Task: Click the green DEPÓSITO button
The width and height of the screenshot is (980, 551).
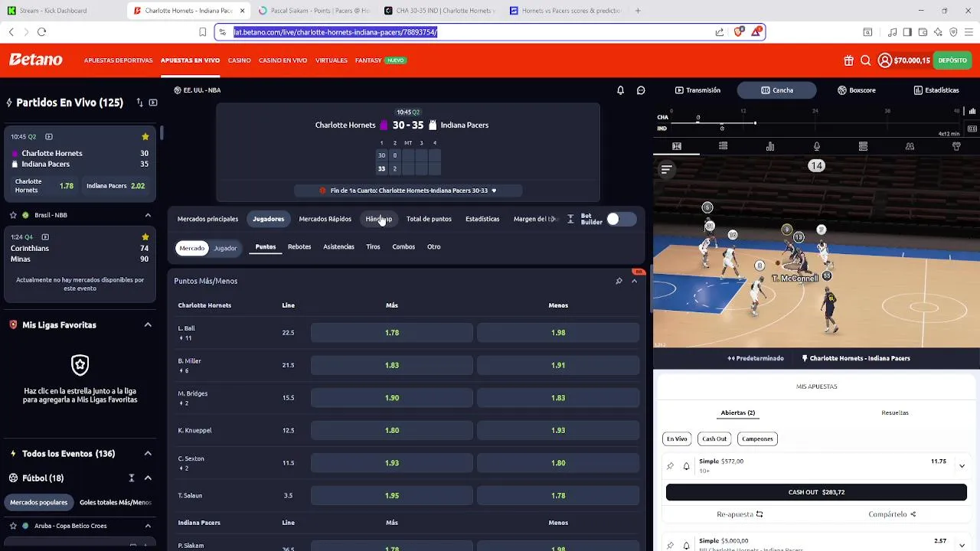Action: [952, 60]
